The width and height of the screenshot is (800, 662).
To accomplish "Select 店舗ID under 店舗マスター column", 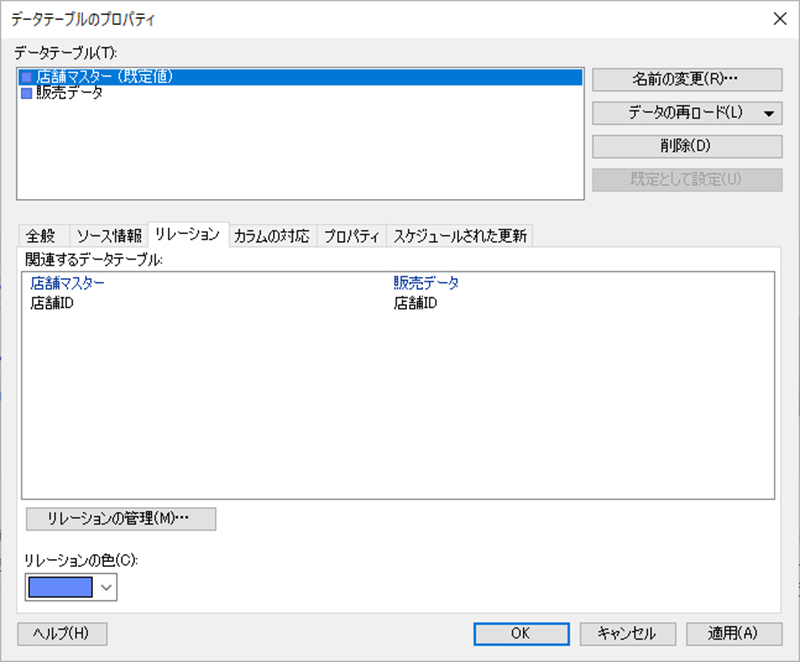I will coord(52,303).
